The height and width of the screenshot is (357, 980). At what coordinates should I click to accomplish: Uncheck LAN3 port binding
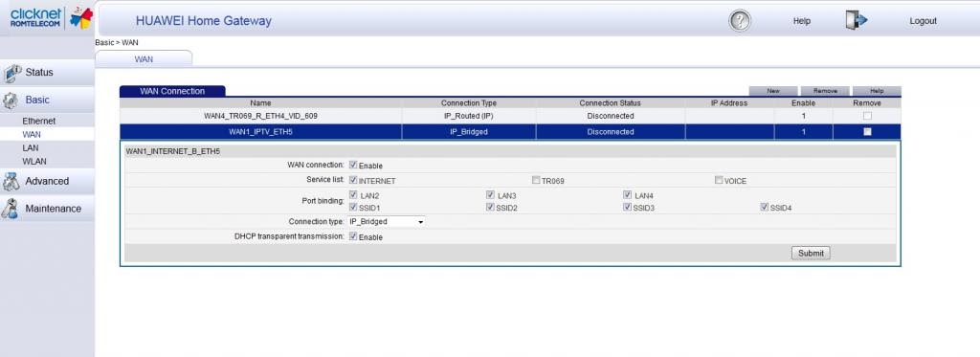point(491,195)
